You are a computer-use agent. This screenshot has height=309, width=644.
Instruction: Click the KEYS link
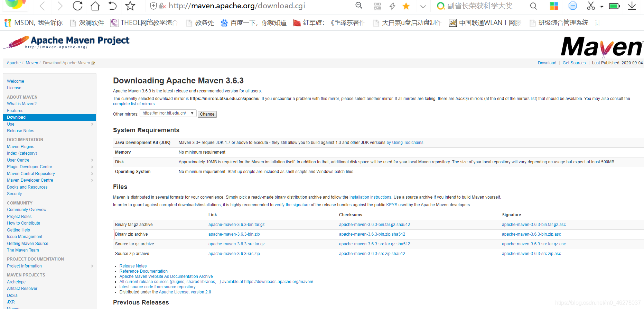coord(392,205)
